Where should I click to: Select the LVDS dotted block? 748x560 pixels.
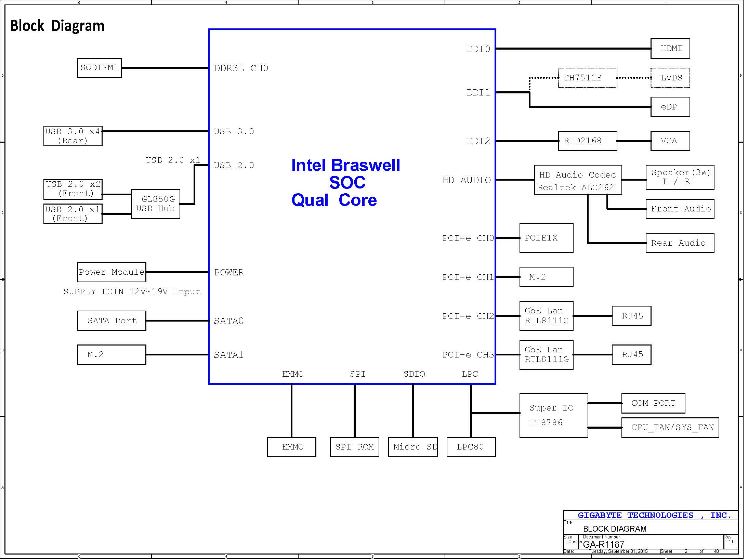[670, 78]
